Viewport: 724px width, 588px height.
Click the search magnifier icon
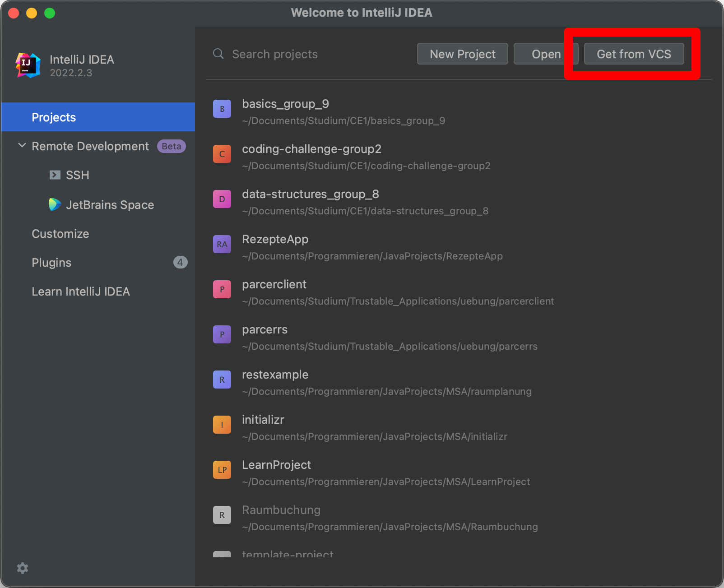(218, 54)
